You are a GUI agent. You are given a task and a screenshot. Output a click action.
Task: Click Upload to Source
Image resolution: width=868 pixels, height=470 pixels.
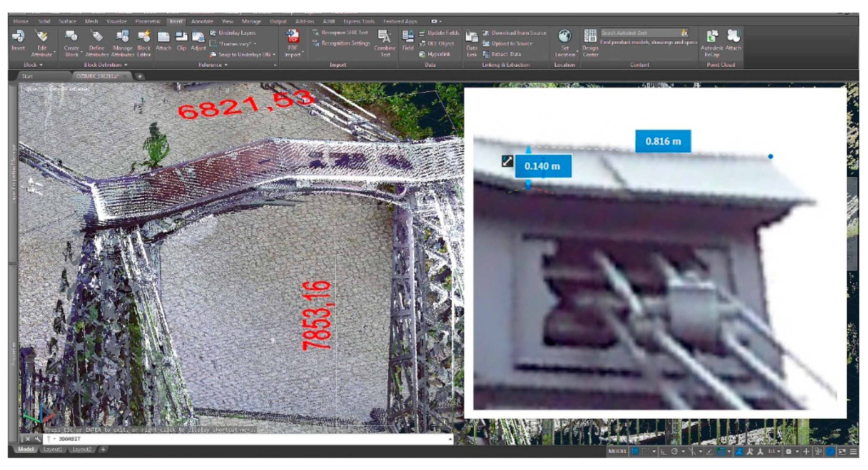tap(507, 43)
